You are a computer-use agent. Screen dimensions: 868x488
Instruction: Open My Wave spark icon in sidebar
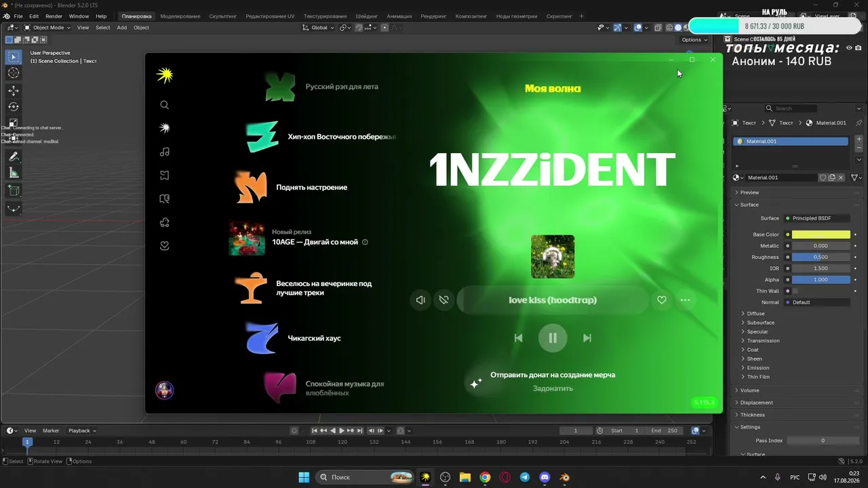coord(164,128)
